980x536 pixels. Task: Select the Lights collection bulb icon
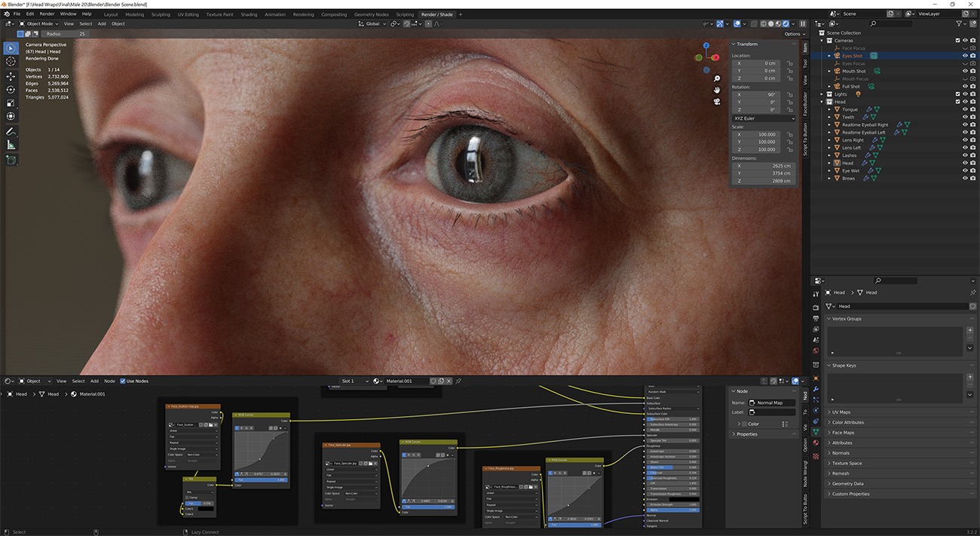(859, 94)
